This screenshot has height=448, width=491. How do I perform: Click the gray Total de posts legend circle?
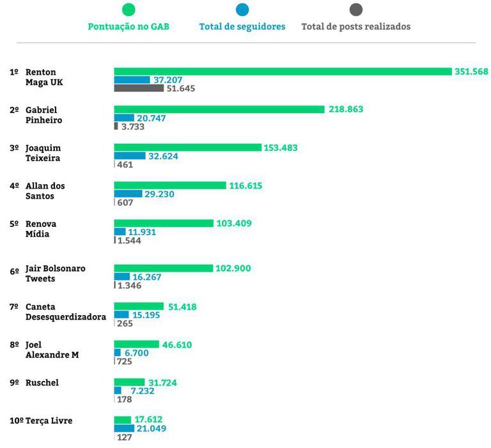coord(356,10)
